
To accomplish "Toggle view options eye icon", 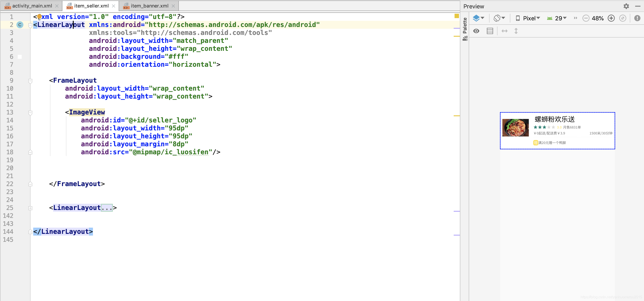I will 476,31.
